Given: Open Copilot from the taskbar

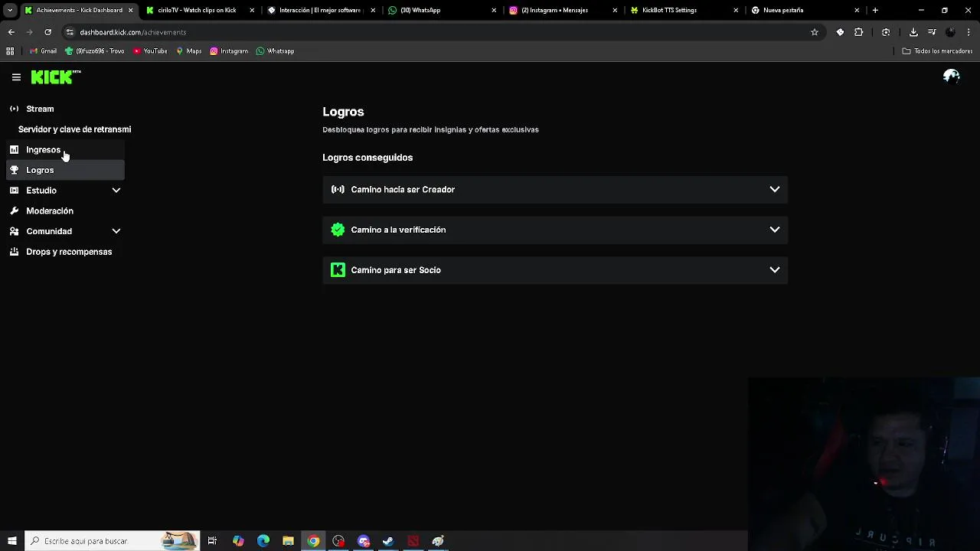Looking at the screenshot, I should (x=238, y=541).
